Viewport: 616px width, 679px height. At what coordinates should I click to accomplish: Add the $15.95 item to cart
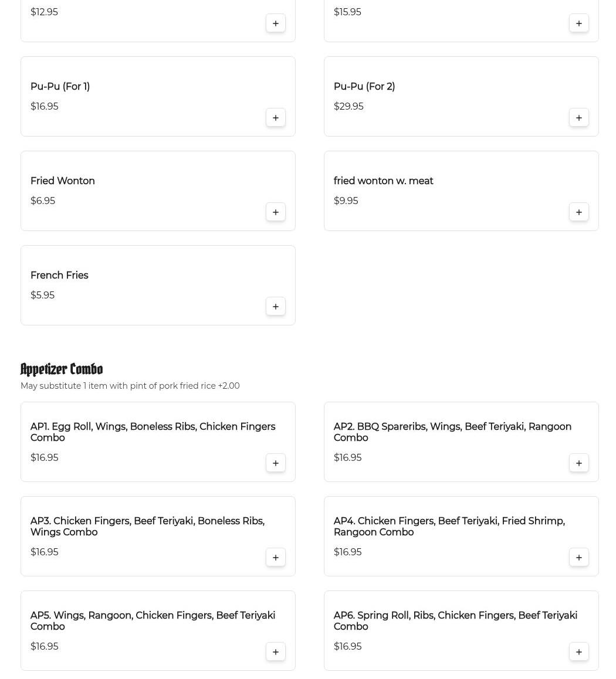579,23
